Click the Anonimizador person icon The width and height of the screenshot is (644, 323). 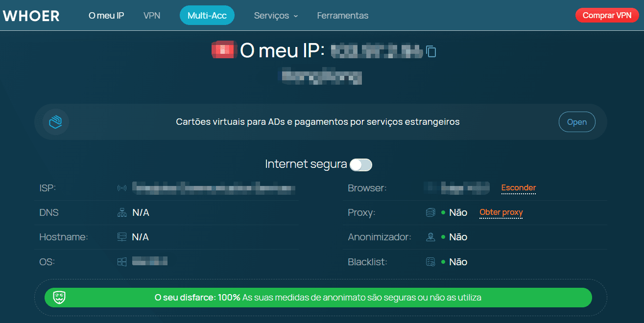pos(430,237)
